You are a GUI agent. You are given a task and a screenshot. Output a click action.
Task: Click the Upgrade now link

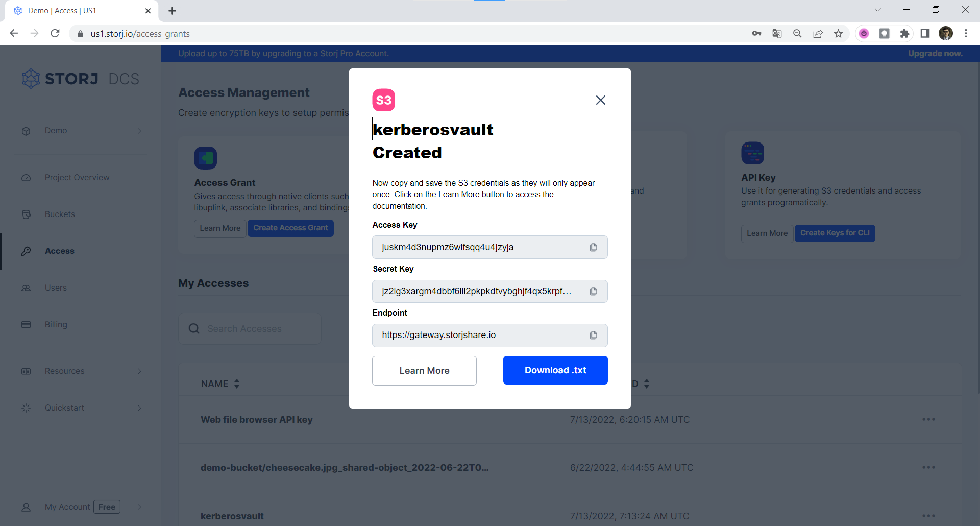click(935, 54)
